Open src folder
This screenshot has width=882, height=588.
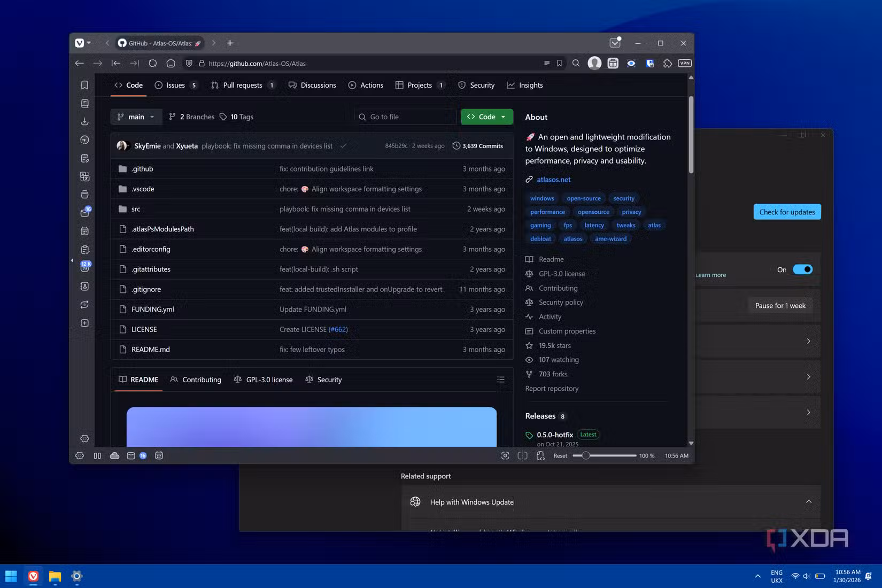click(x=136, y=209)
